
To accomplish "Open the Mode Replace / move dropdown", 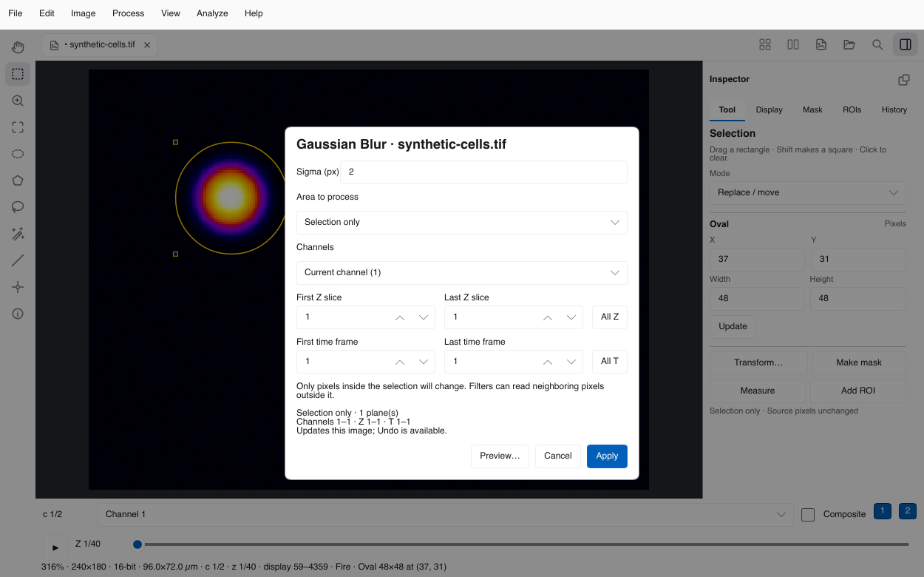I will pos(808,193).
